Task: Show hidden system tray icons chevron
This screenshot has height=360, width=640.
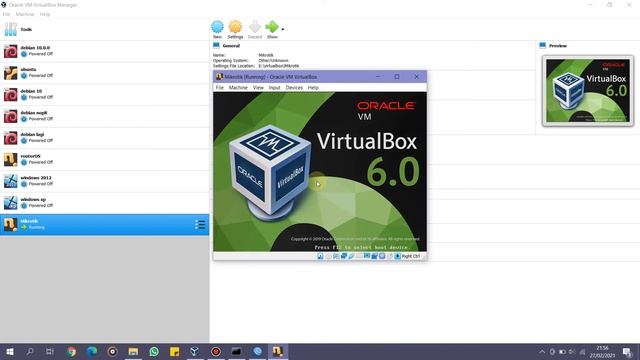Action: click(542, 352)
